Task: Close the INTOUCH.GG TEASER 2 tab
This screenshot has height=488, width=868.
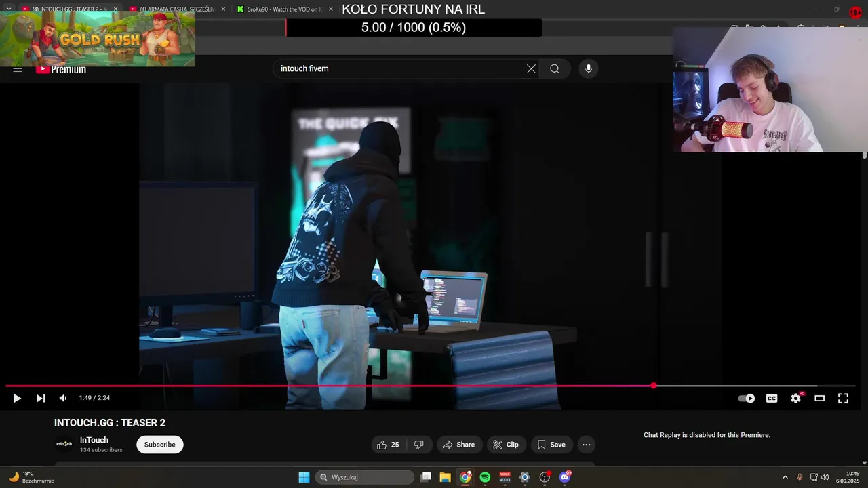Action: [x=115, y=9]
